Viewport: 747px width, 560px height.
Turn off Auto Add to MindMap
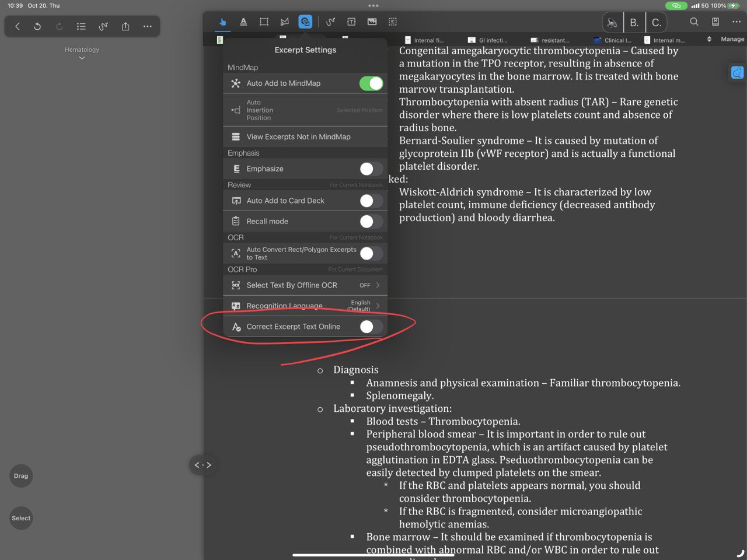point(371,83)
